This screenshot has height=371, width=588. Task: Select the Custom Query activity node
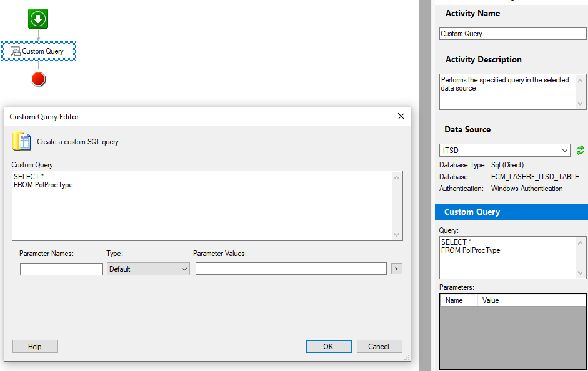pos(39,51)
